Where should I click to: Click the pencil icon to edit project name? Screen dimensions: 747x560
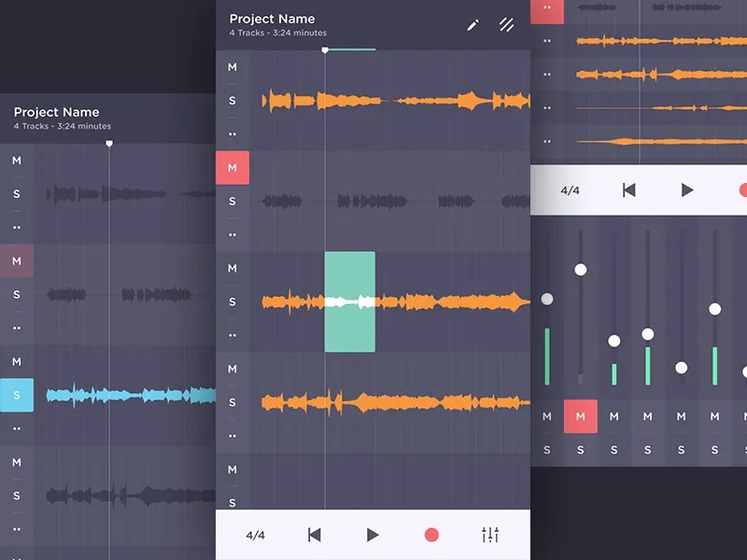coord(472,25)
